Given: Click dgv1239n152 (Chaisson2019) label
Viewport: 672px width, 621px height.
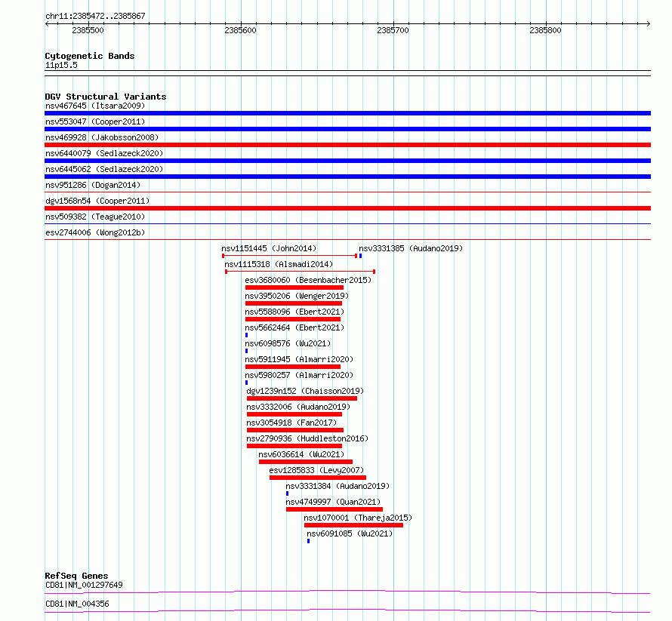Looking at the screenshot, I should (x=305, y=391).
